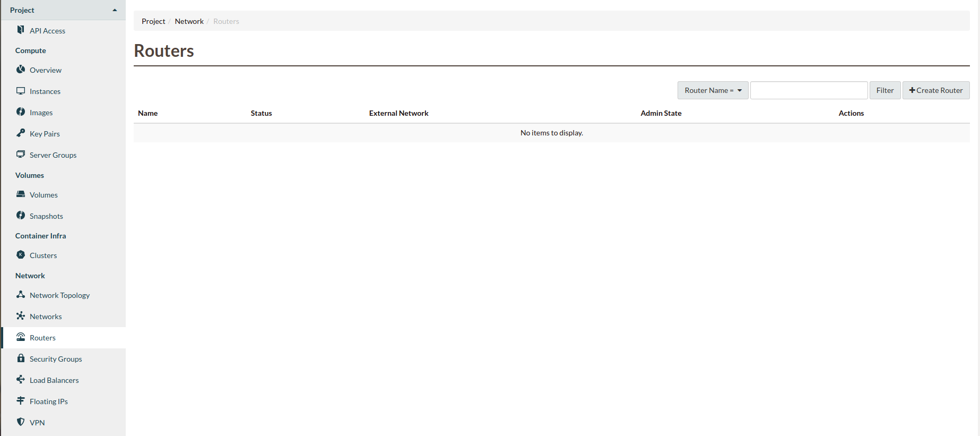Click the Volumes section heading
This screenshot has height=436, width=980.
[30, 175]
